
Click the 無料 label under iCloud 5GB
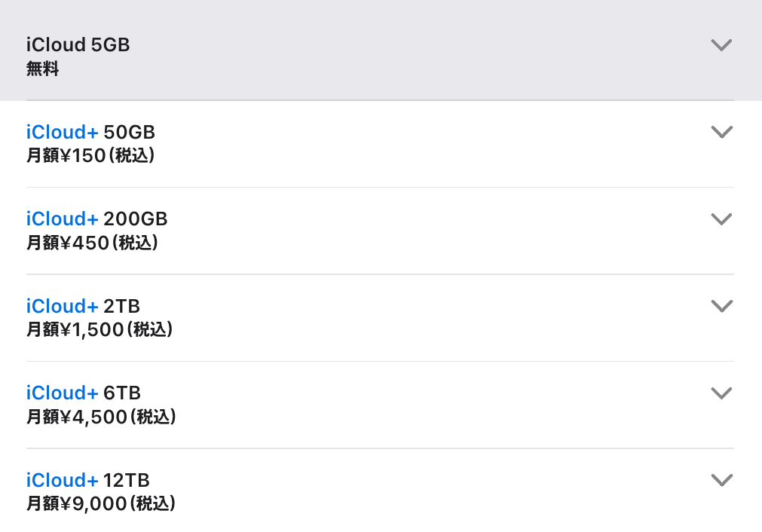point(42,69)
